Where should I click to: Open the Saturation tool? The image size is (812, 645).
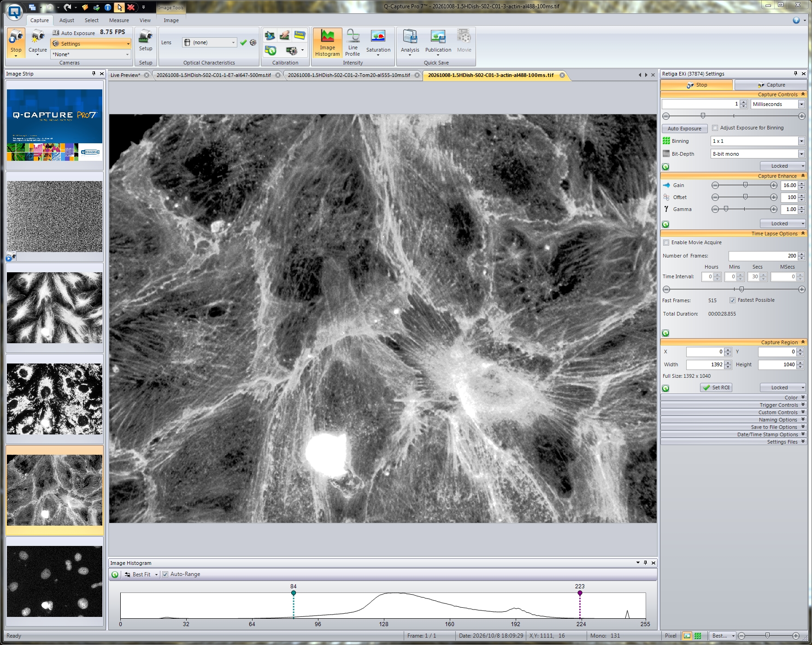coord(378,43)
